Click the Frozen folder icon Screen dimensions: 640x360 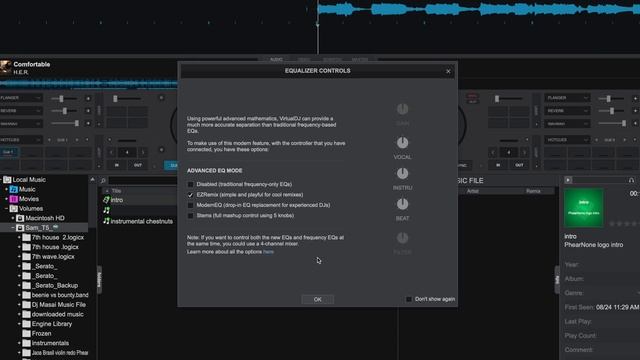[x=27, y=333]
